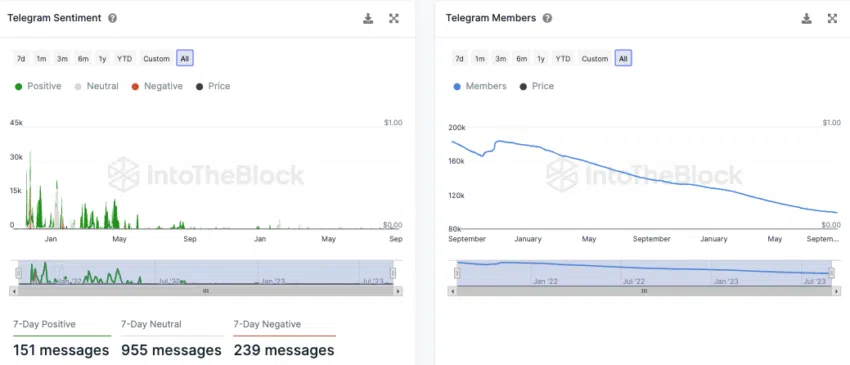Toggle the Negative series in Sentiment legend
Image resolution: width=850 pixels, height=365 pixels.
click(157, 86)
